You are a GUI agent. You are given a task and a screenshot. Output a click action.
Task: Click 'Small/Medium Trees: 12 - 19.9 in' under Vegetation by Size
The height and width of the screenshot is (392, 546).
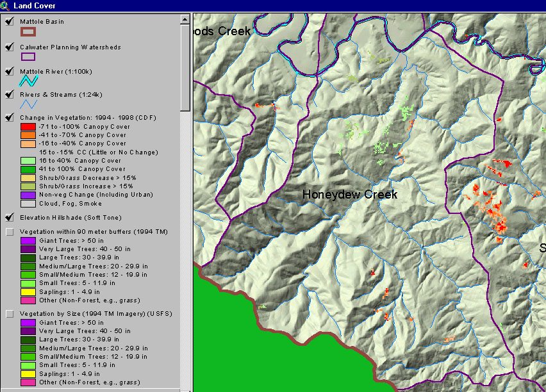[93, 357]
